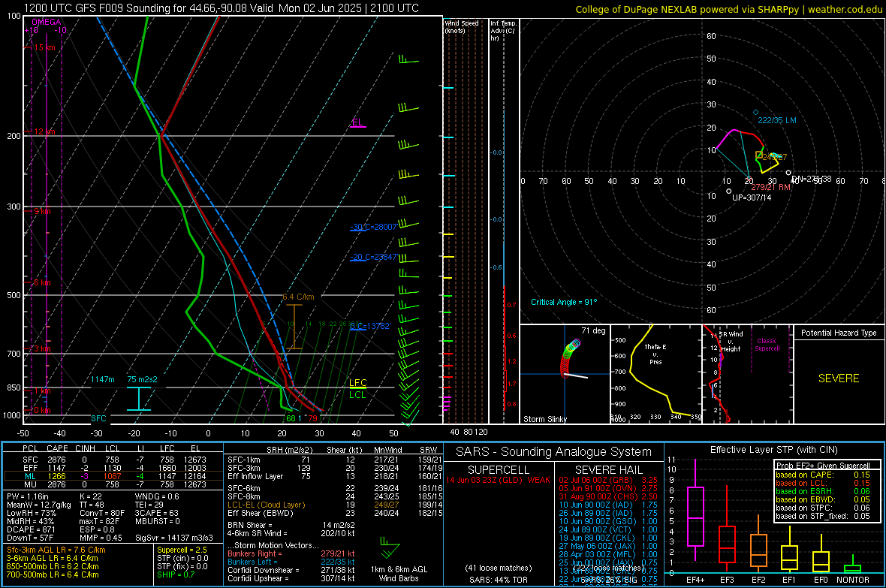
Task: Click the DN=271/38 Corfidi downshear marker
Action: [788, 173]
